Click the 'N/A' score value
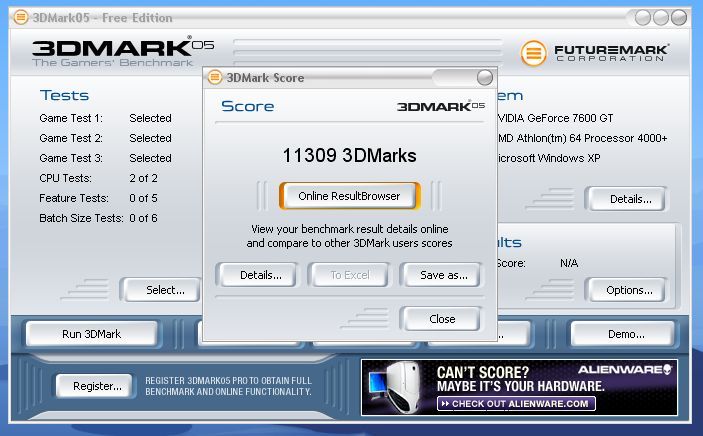This screenshot has width=703, height=436. point(569,263)
